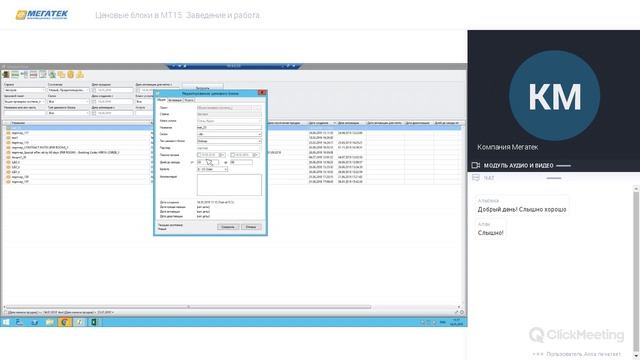
Task: Click the first dark toolbar icon in price blocks window
Action: [x=6, y=75]
